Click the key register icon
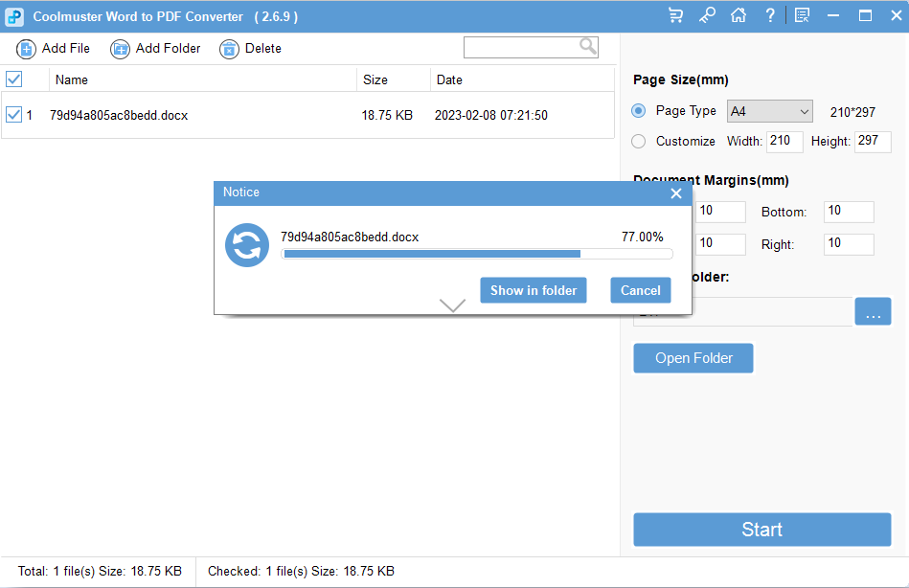This screenshot has height=588, width=909. (707, 15)
